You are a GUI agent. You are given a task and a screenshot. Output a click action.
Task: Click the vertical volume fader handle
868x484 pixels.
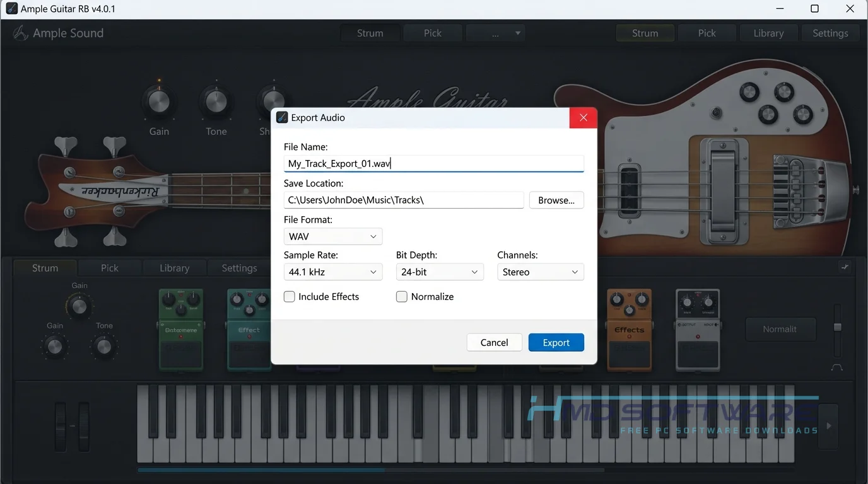point(837,327)
